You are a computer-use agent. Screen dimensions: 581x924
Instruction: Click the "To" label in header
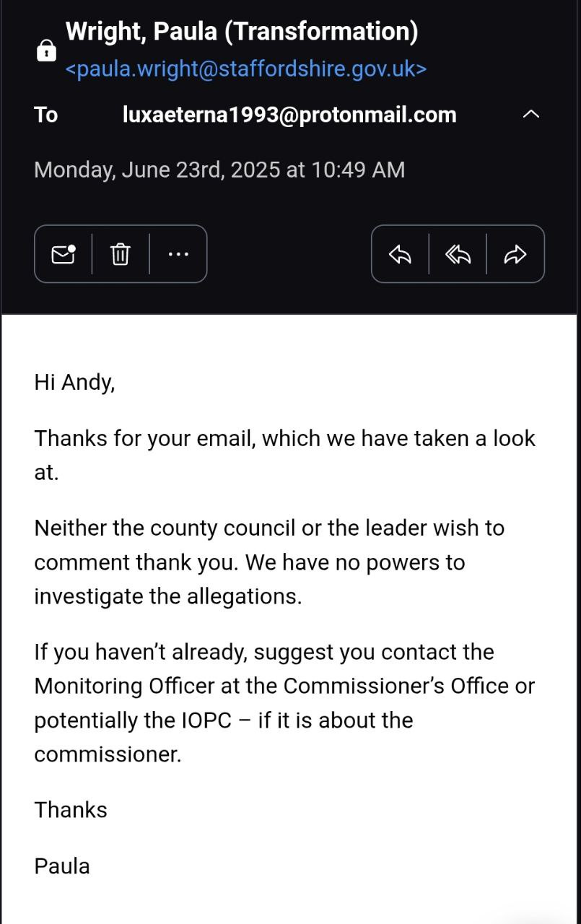pyautogui.click(x=45, y=115)
